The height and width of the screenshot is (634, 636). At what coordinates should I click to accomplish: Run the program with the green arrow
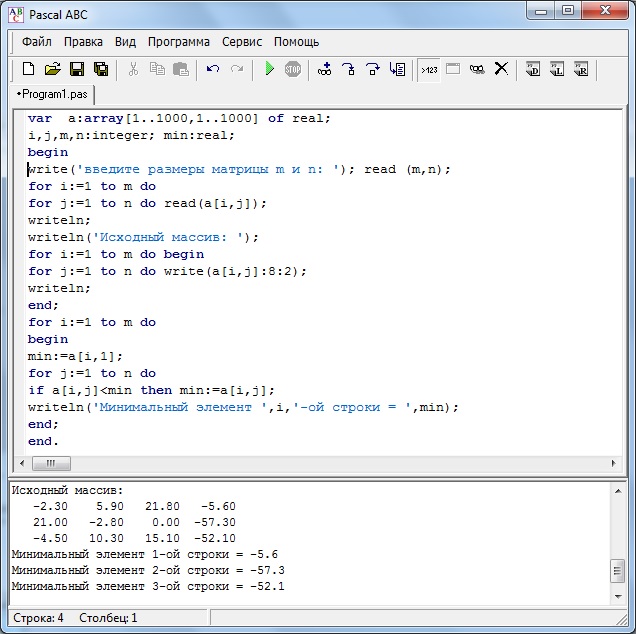click(x=269, y=69)
